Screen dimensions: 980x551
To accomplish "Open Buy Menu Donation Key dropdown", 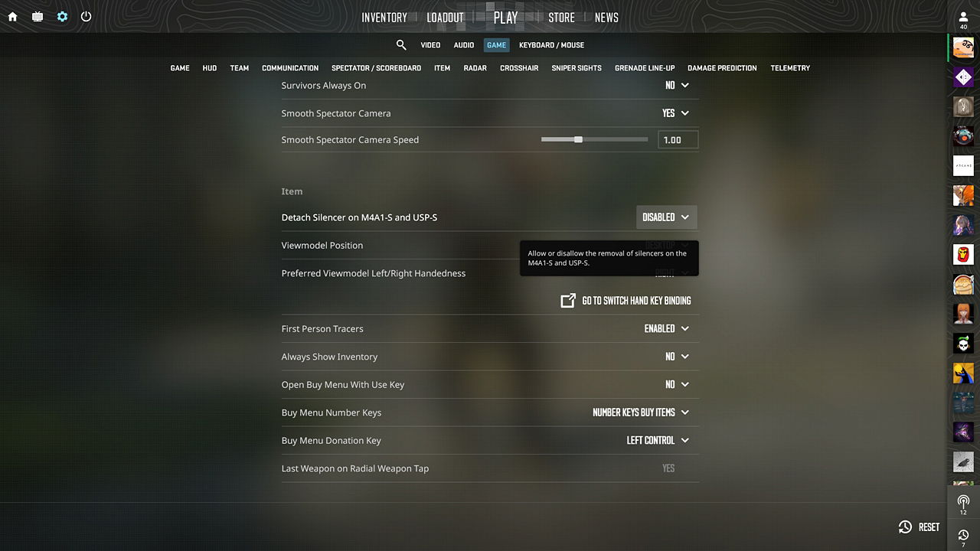I will (658, 440).
